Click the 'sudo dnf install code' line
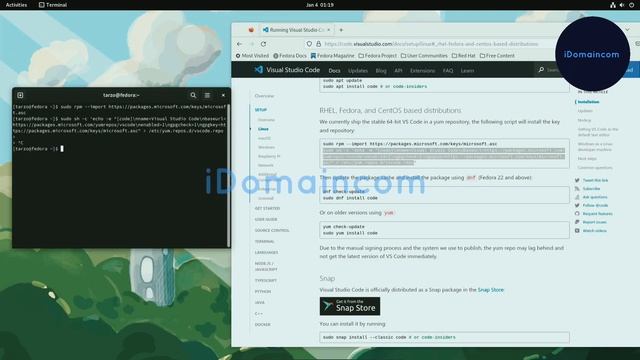 pos(350,198)
